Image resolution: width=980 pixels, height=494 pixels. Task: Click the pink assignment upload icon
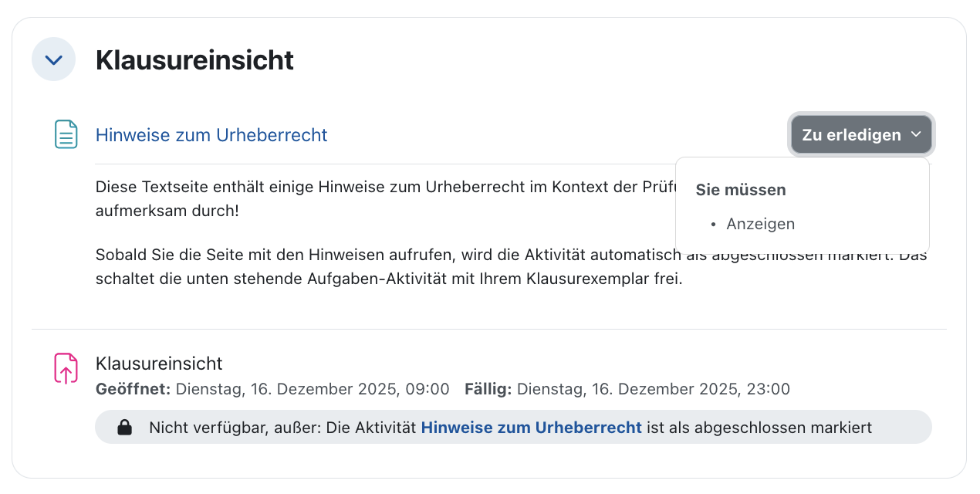click(66, 368)
